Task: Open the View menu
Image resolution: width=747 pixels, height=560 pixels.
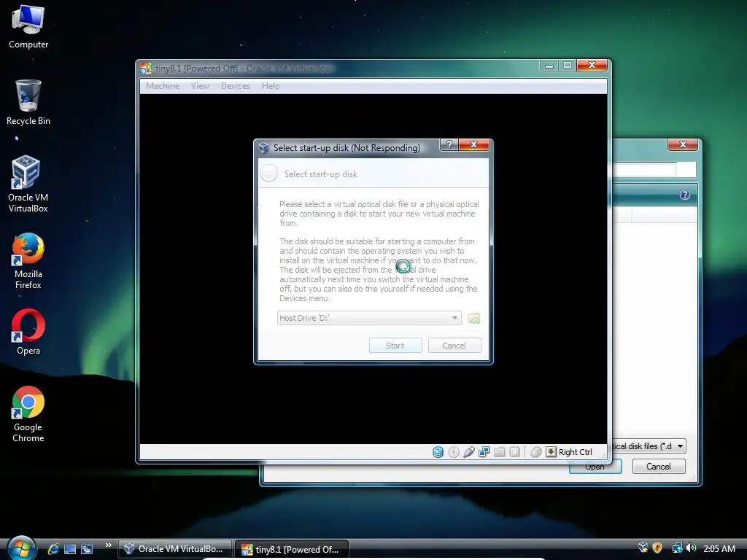Action: 200,86
